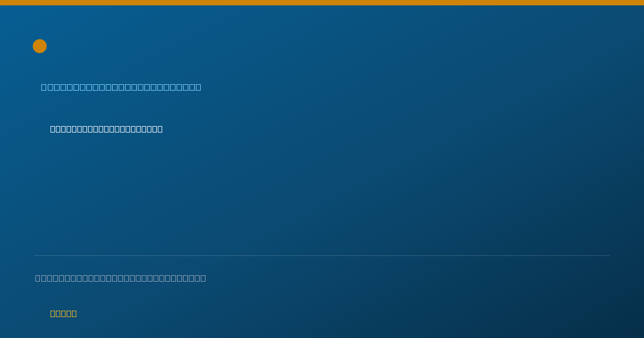This screenshot has width=644, height=338.
Task: Select the light-blue heading text line
Action: [121, 87]
